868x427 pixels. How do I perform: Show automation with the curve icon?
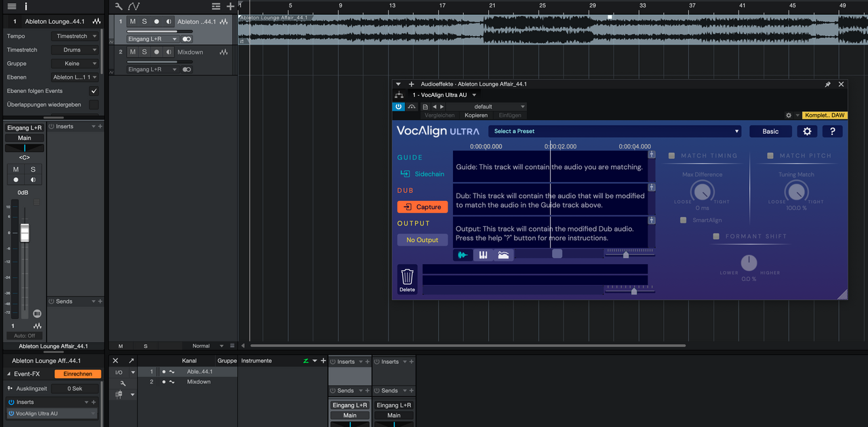(134, 6)
